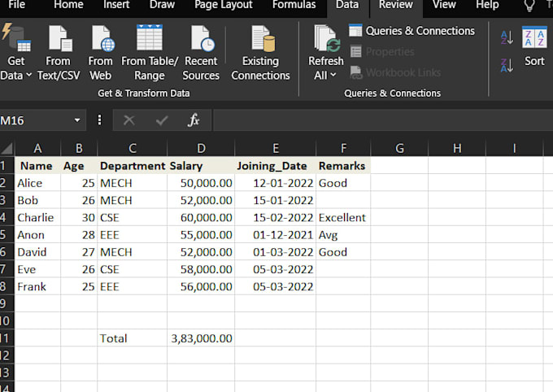Expand the Name Box dropdown
Screen dimensions: 553x392
click(77, 120)
